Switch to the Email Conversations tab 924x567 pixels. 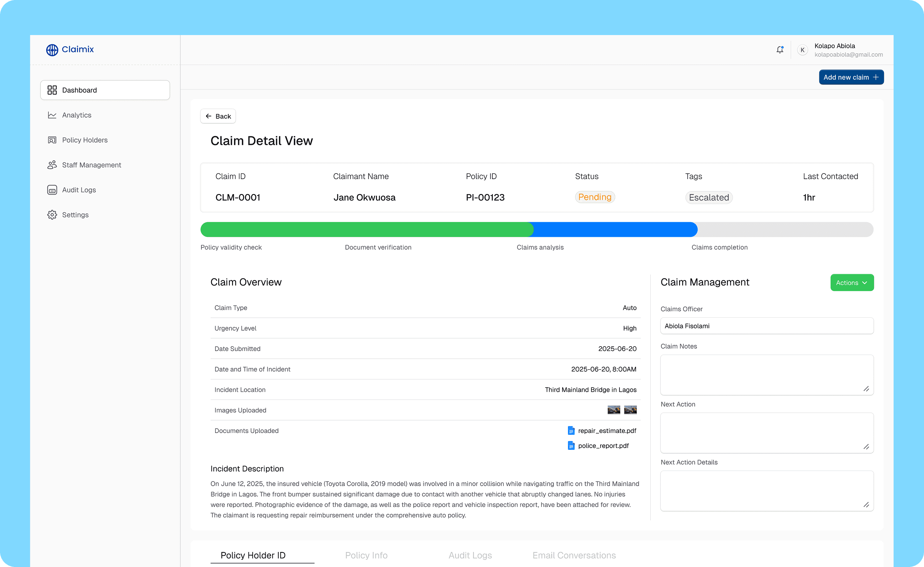574,555
